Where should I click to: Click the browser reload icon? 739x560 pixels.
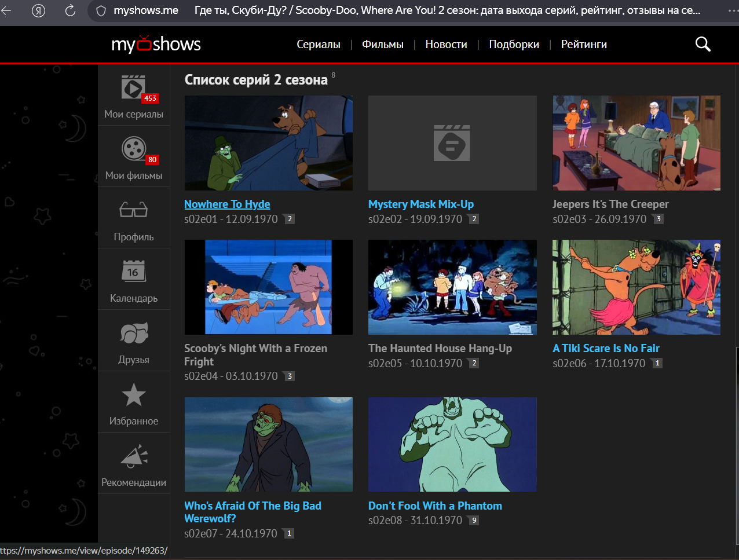tap(70, 10)
